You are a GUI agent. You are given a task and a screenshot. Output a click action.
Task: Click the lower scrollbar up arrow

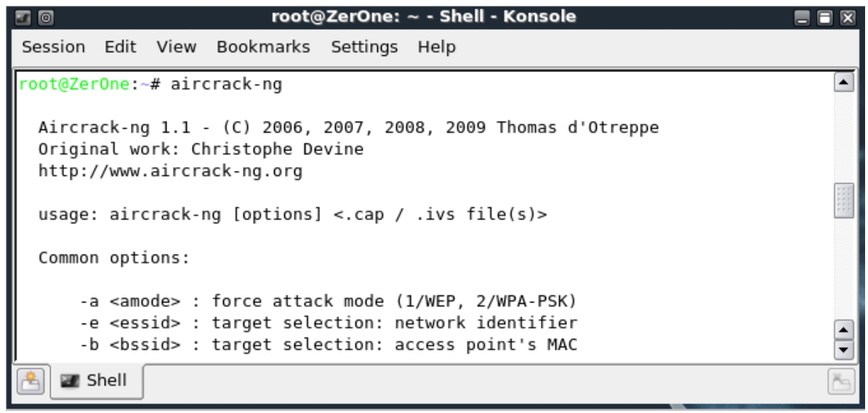point(843,330)
